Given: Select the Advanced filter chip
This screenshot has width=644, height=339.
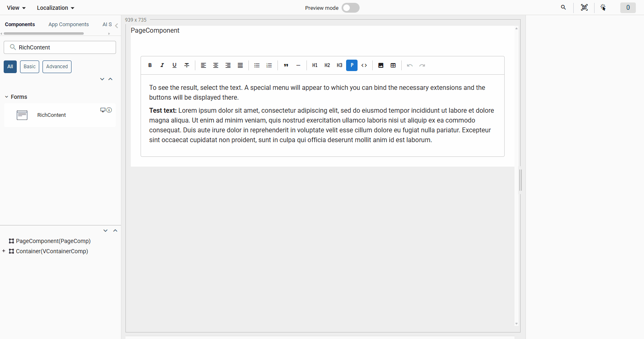Looking at the screenshot, I should pyautogui.click(x=57, y=67).
